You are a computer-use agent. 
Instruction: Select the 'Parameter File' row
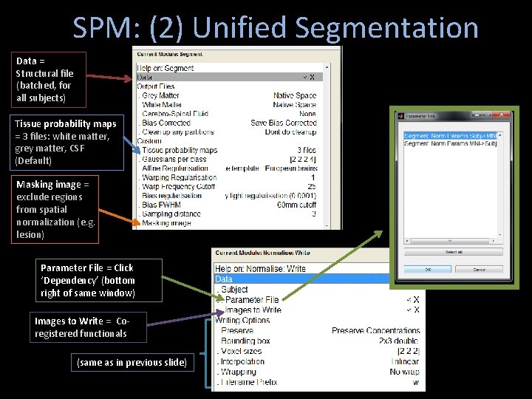coord(318,299)
